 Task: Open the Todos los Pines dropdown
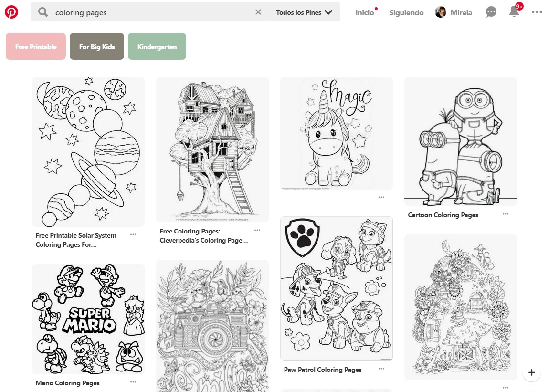[304, 12]
